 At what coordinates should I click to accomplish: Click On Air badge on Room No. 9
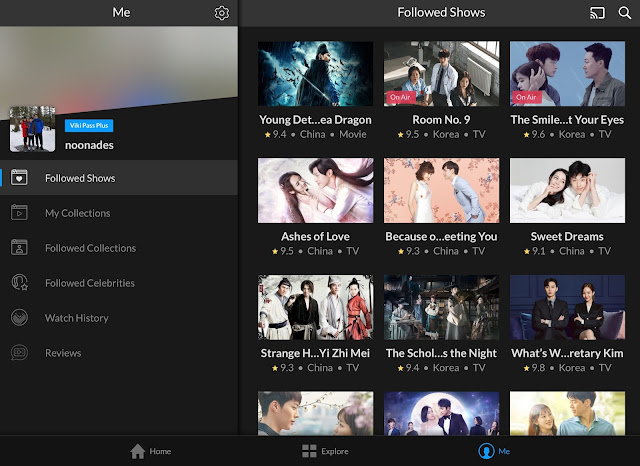point(400,97)
